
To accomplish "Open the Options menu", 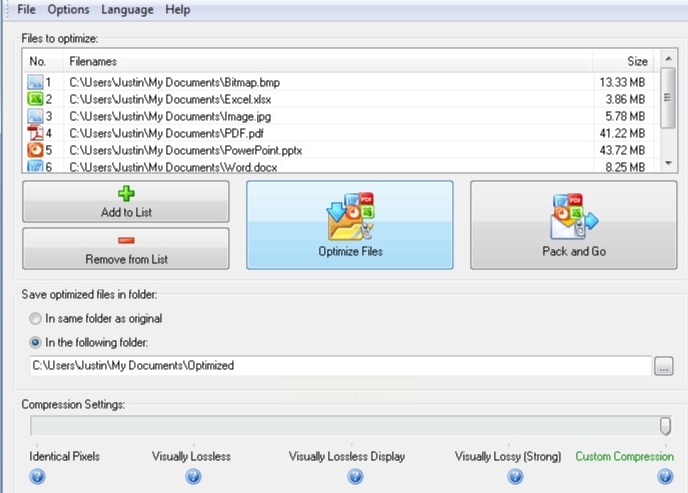I will pos(68,9).
